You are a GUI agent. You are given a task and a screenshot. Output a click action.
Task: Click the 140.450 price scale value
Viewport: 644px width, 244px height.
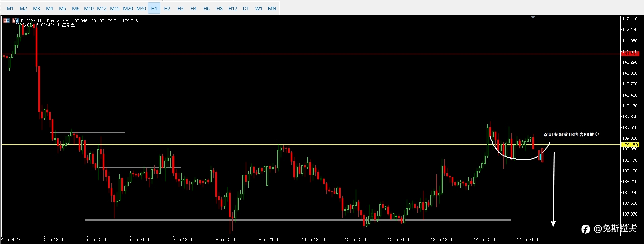pos(630,95)
